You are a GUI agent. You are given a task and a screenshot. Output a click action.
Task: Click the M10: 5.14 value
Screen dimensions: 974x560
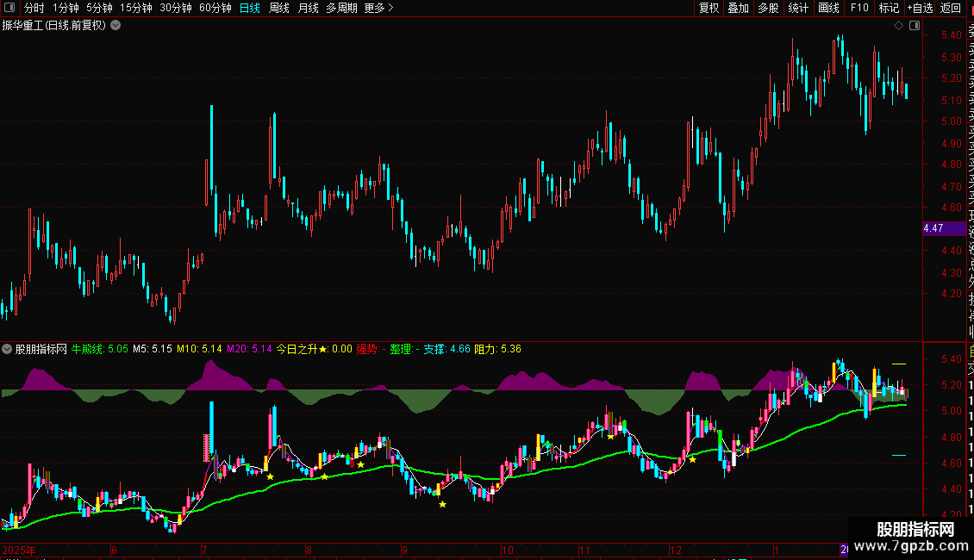pos(199,349)
